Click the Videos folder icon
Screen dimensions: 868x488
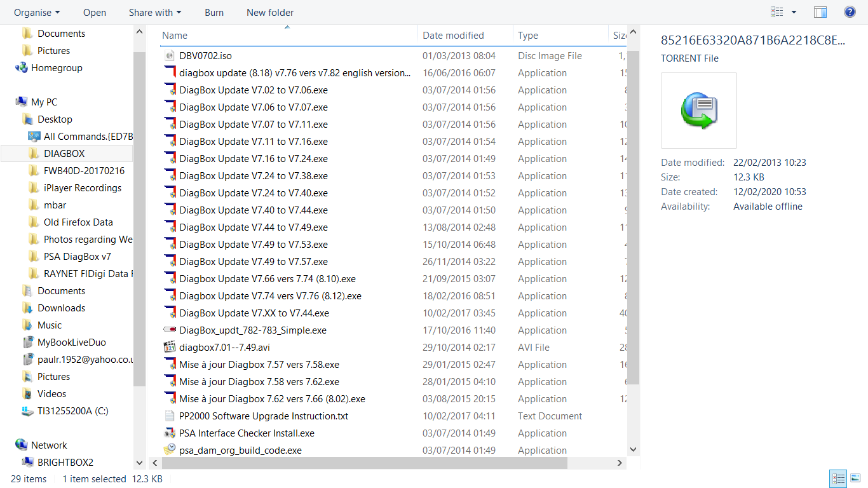[x=28, y=394]
